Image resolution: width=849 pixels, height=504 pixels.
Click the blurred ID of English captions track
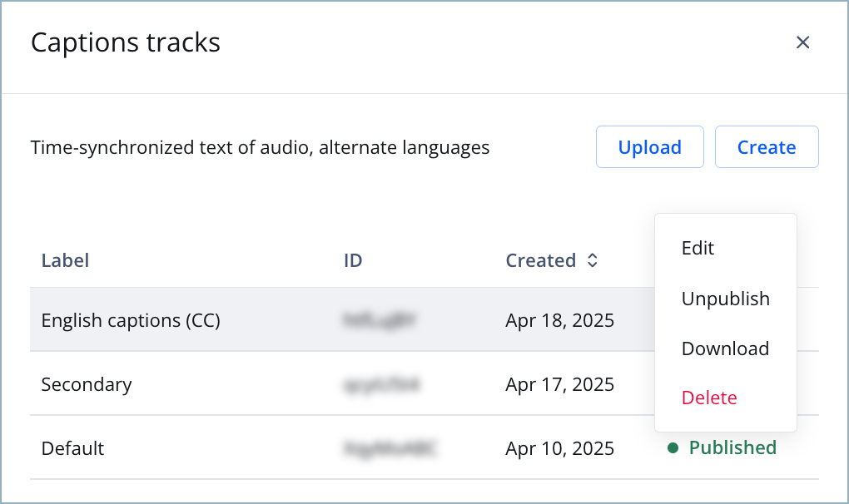(x=379, y=320)
